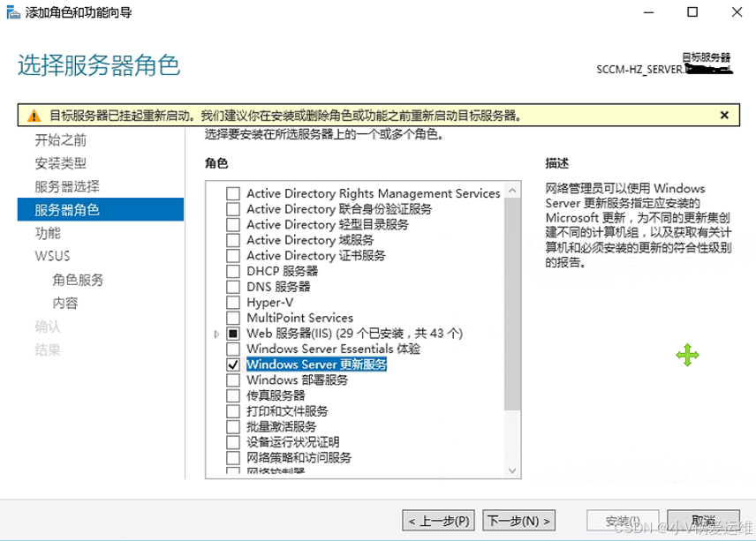The width and height of the screenshot is (756, 541).
Task: Uncheck Windows Server 更新服务
Action: pos(233,364)
